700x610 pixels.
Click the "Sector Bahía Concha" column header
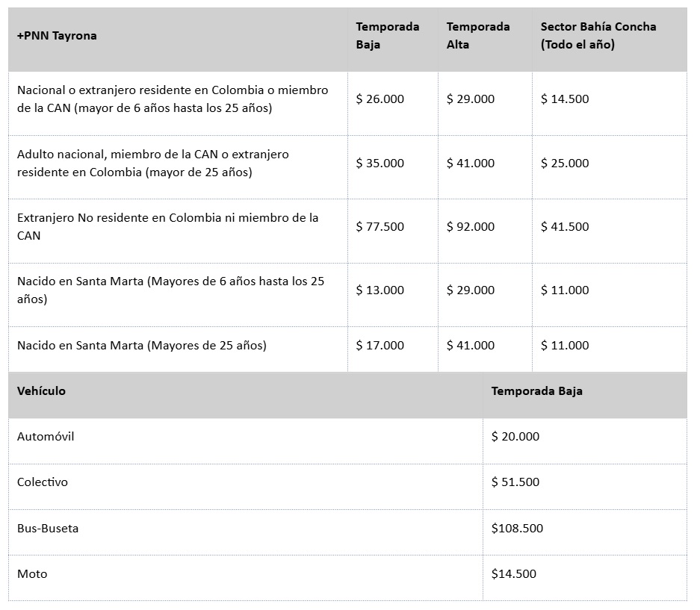click(598, 36)
